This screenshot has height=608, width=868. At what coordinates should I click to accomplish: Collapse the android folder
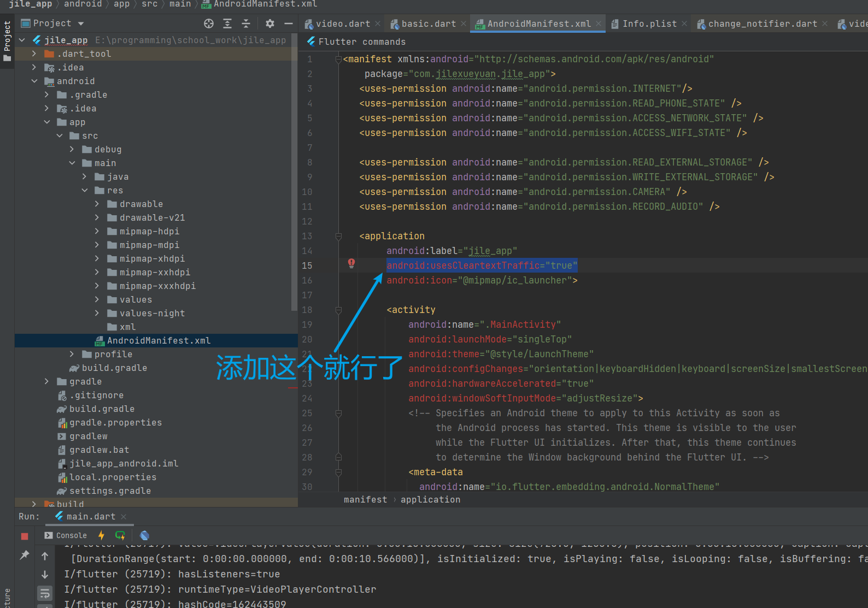(34, 81)
